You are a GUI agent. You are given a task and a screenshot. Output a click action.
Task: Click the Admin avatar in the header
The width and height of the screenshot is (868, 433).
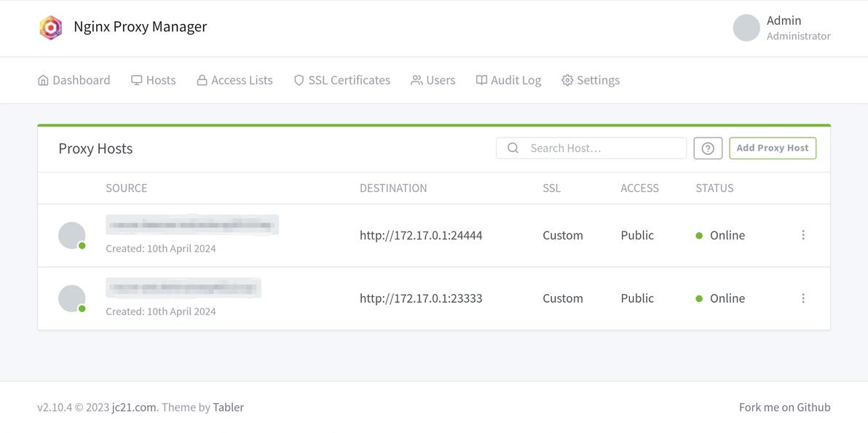click(x=746, y=28)
